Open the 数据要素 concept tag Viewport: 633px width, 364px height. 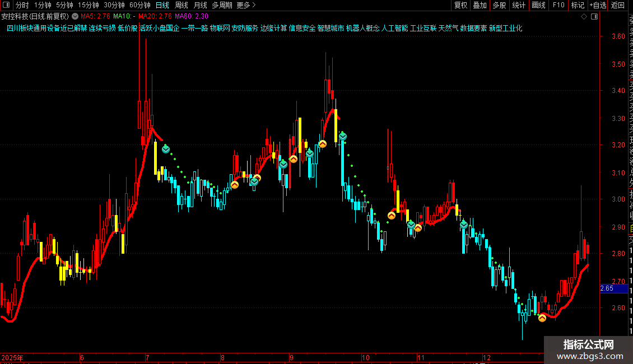pyautogui.click(x=473, y=28)
